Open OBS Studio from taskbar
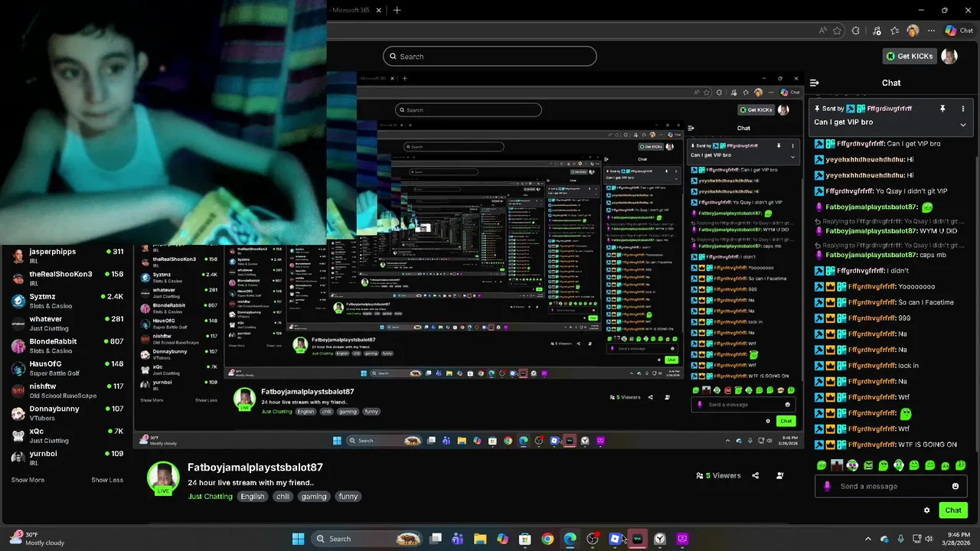 pos(593,539)
